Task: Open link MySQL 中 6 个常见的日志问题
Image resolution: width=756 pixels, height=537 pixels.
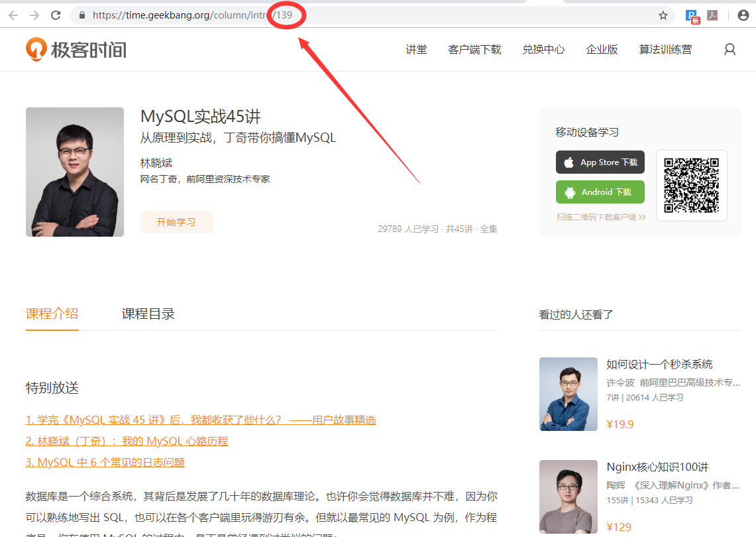Action: [105, 462]
